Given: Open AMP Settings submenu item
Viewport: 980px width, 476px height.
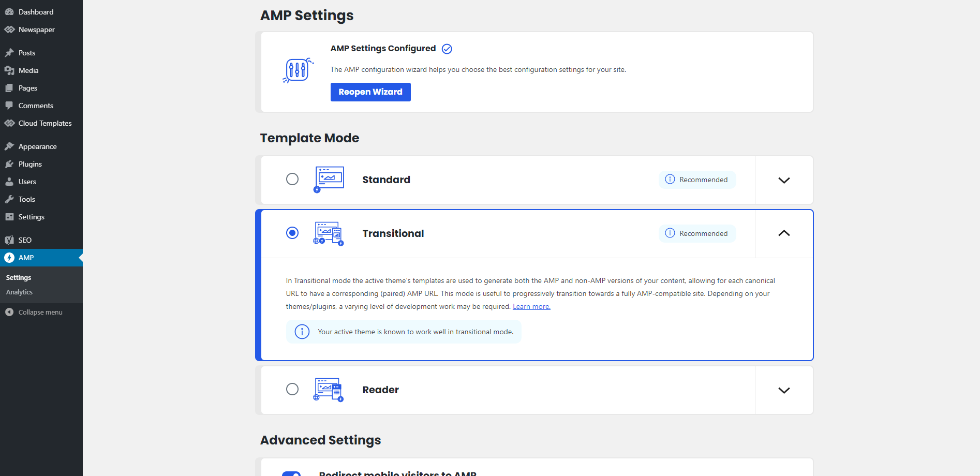Looking at the screenshot, I should [x=19, y=278].
